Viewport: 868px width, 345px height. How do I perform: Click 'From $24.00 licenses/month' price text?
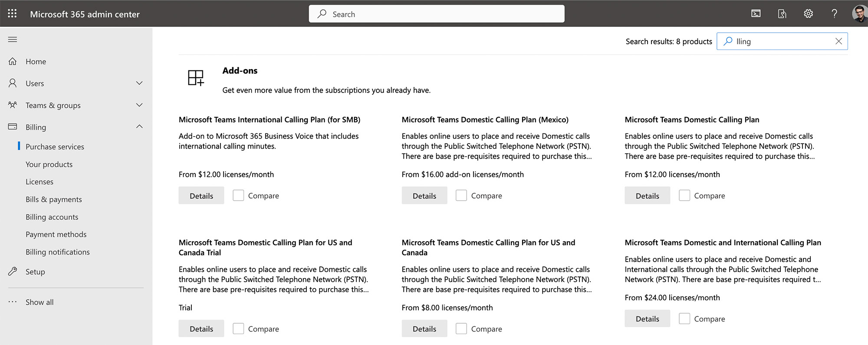pos(672,297)
